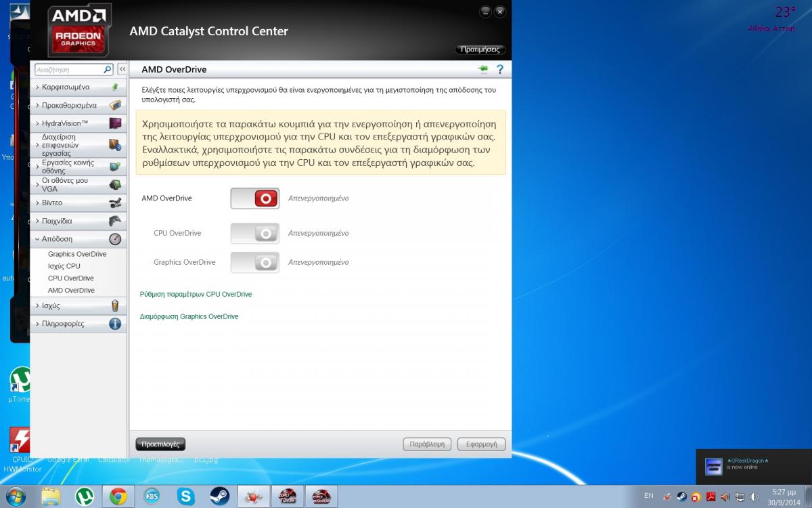
Task: Click the gauge icon beside Απόδοση
Action: pyautogui.click(x=115, y=239)
